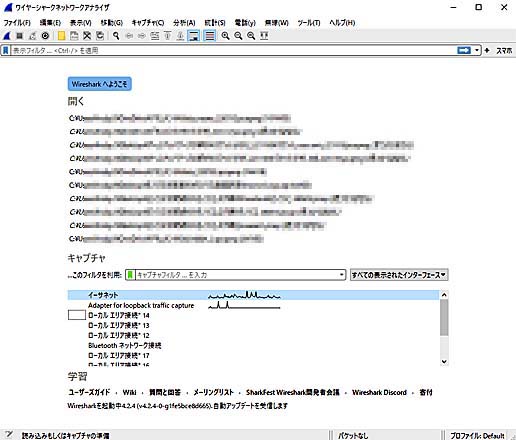Open the Wiki link
516x440 pixels.
tap(129, 392)
